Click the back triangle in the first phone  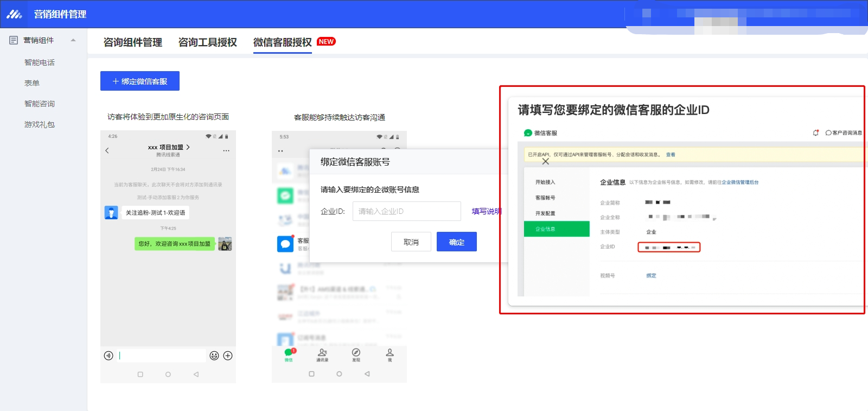tap(196, 374)
